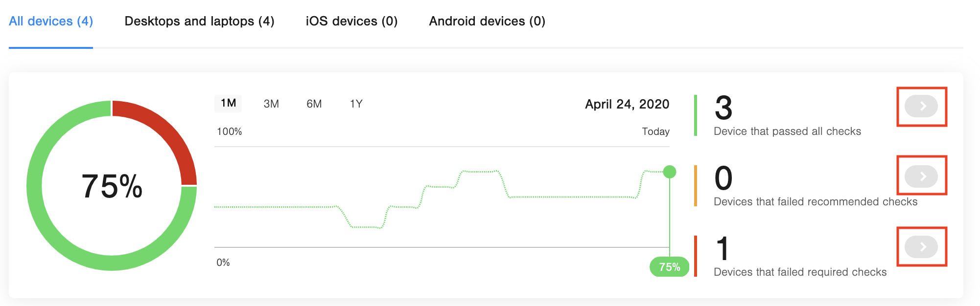Click the "Device that passed all checks" label
Viewport: 980px width, 306px height.
(x=787, y=131)
